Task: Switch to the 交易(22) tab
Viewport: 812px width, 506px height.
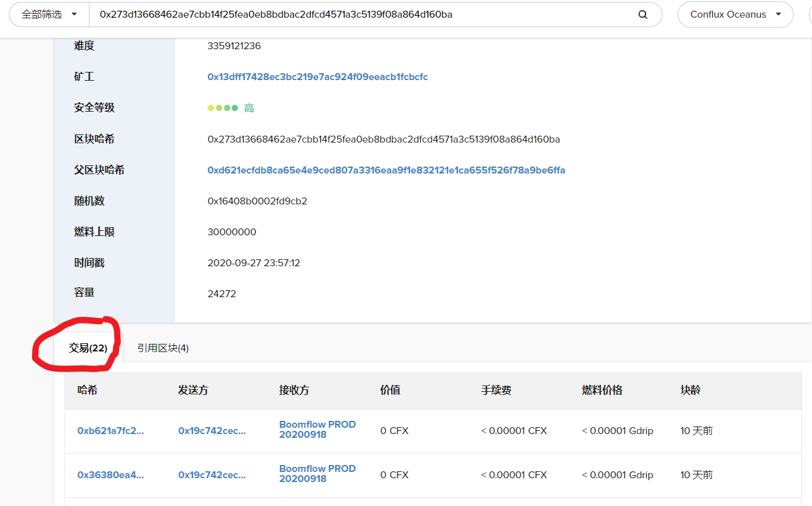Action: [x=88, y=348]
